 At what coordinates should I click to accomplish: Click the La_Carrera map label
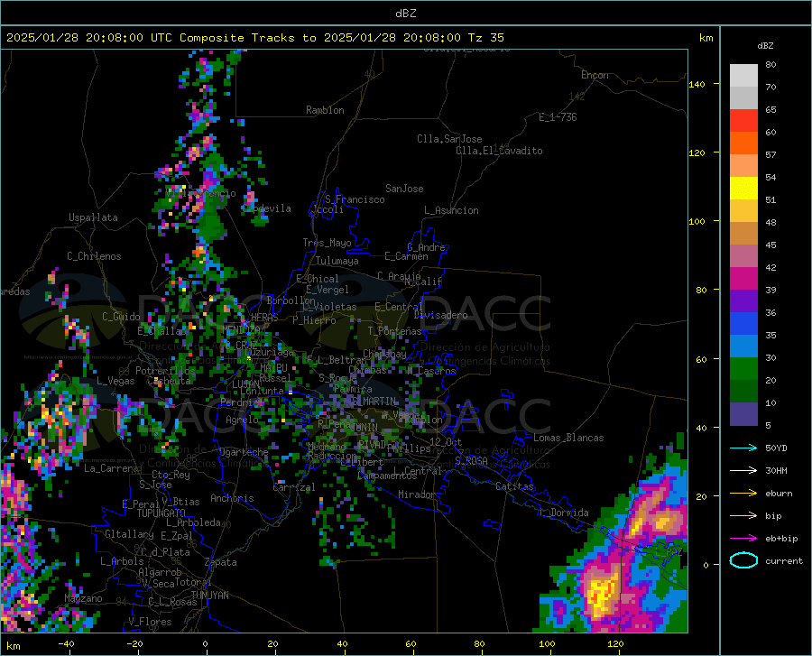(x=111, y=468)
